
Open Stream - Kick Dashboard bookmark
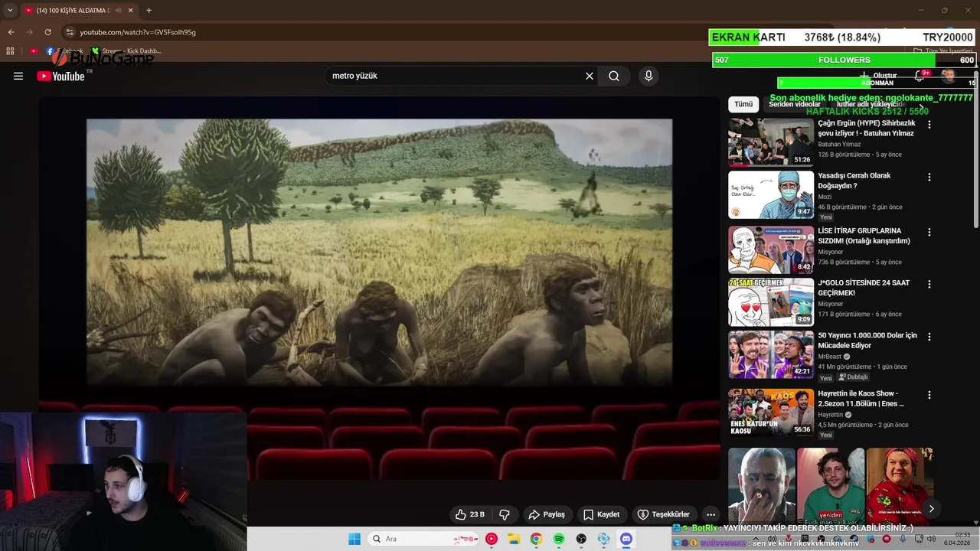pos(126,51)
